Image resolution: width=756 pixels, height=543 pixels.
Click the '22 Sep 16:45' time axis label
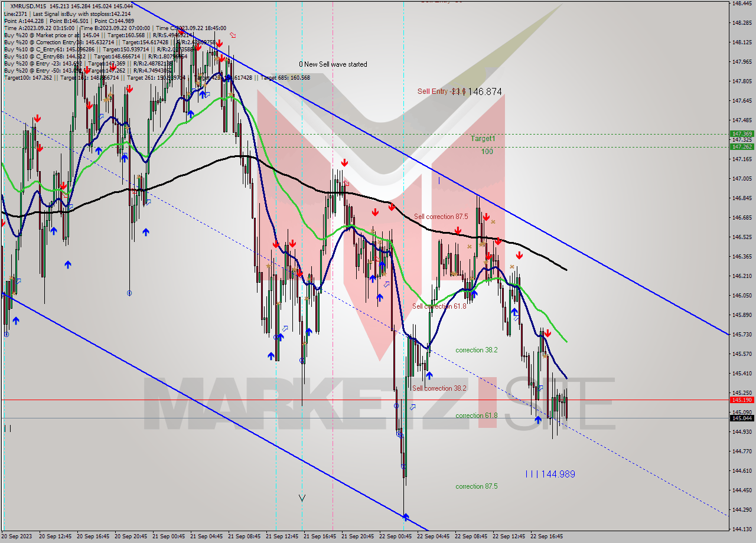pos(546,537)
